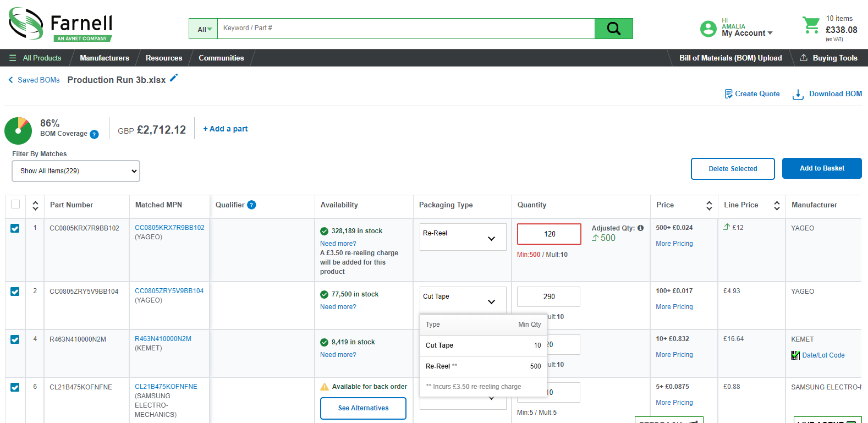The height and width of the screenshot is (423, 868).
Task: Open the R463N410000N2M matched MPN link
Action: (x=163, y=339)
